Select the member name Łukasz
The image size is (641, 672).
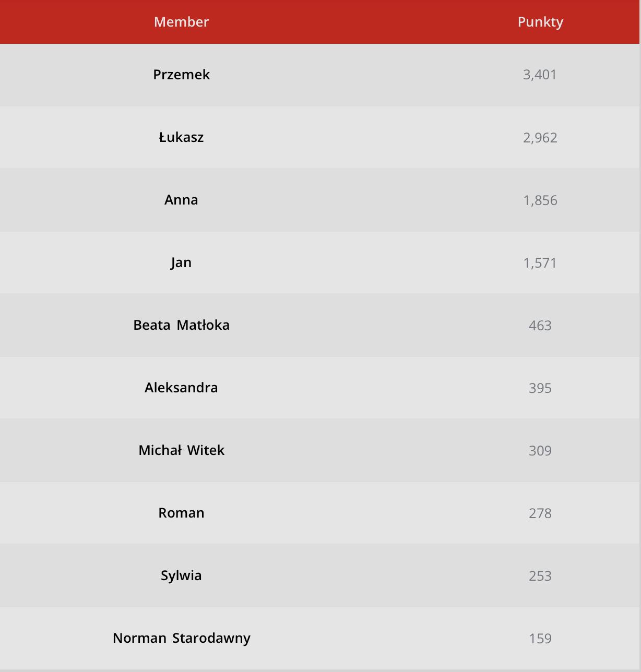pos(181,137)
